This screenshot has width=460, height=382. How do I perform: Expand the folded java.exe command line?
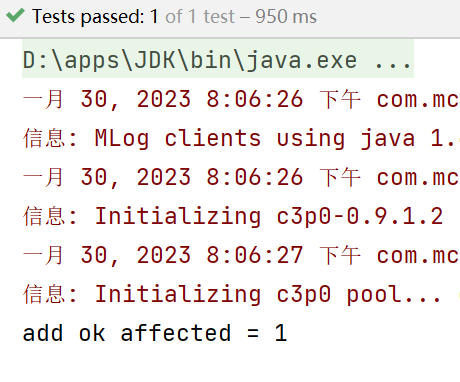click(218, 59)
